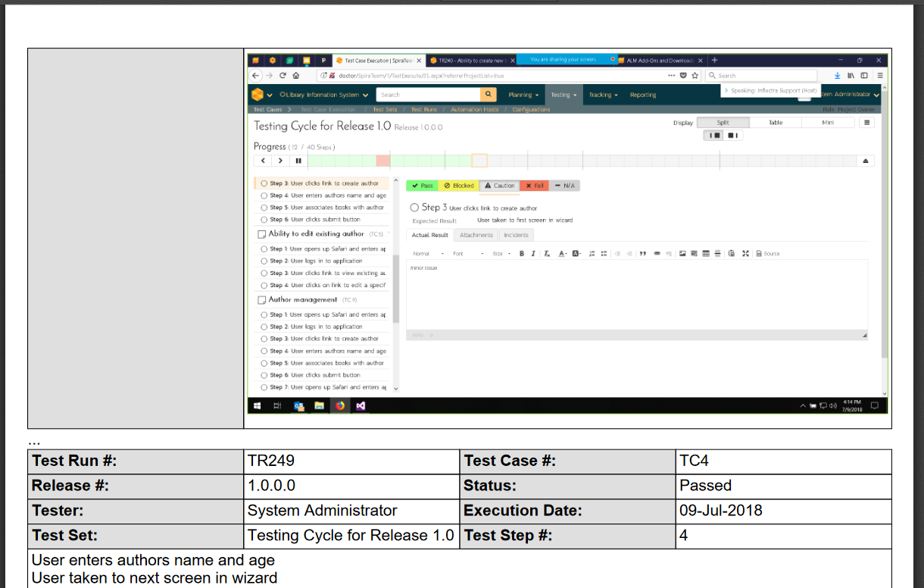Pause the test execution progress

(298, 161)
